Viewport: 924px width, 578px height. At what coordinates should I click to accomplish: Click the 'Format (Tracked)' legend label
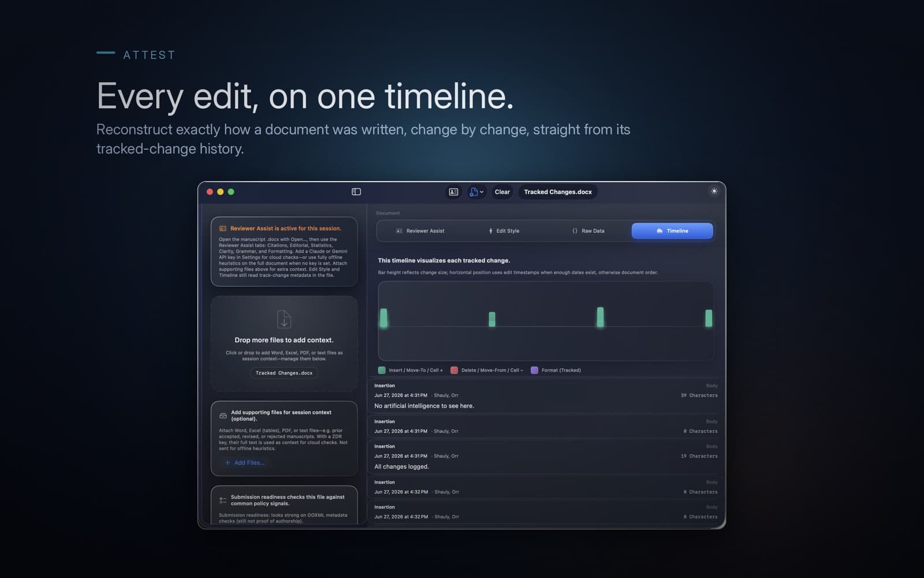561,370
